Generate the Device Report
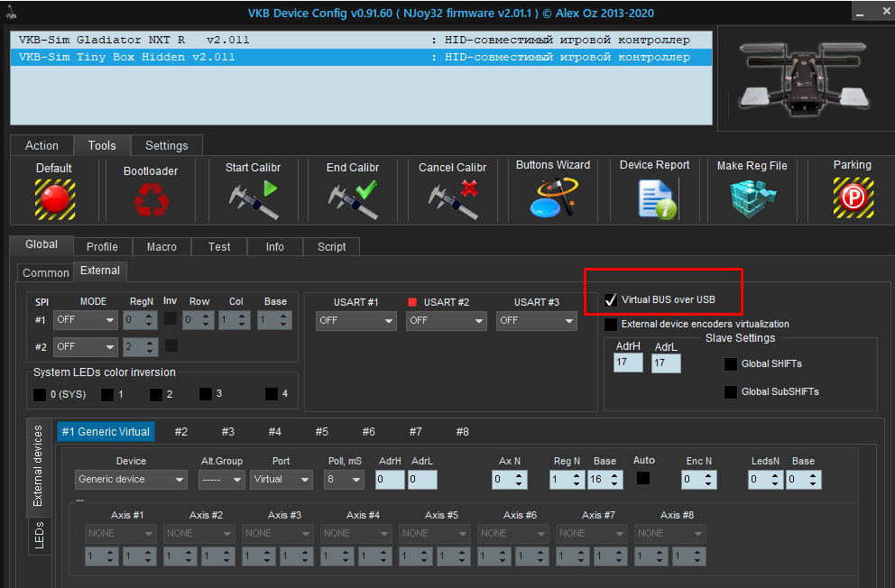895x588 pixels. [x=654, y=198]
